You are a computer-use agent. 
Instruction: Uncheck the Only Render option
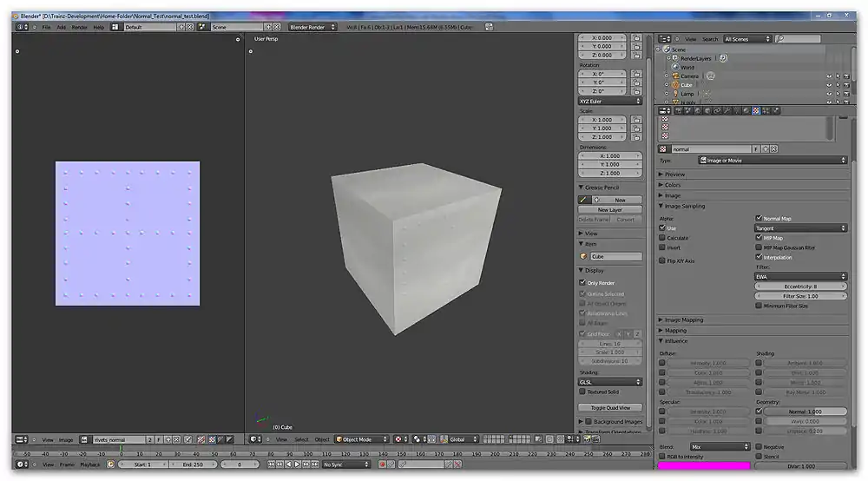coord(582,282)
